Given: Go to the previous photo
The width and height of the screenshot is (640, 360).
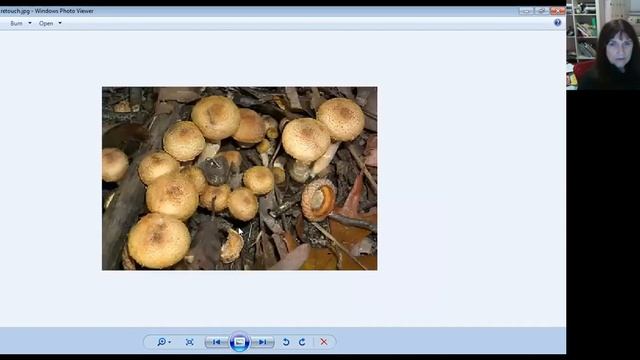Looking at the screenshot, I should point(217,342).
